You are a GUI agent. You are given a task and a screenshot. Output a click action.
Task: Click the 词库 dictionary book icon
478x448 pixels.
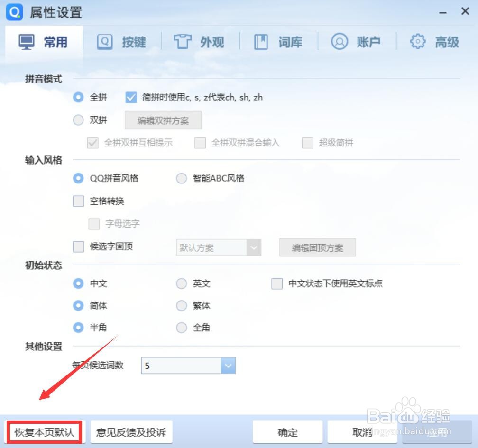261,41
